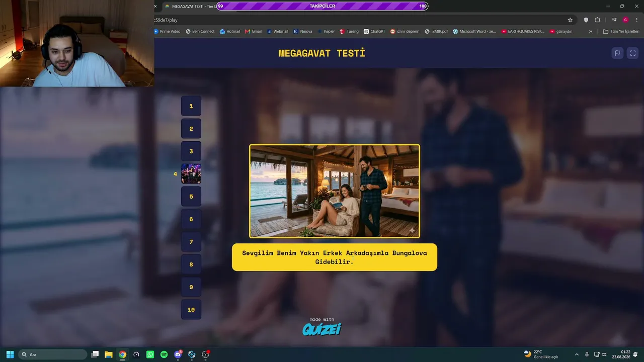Open the media control music icon
This screenshot has height=362, width=644.
tap(614, 20)
